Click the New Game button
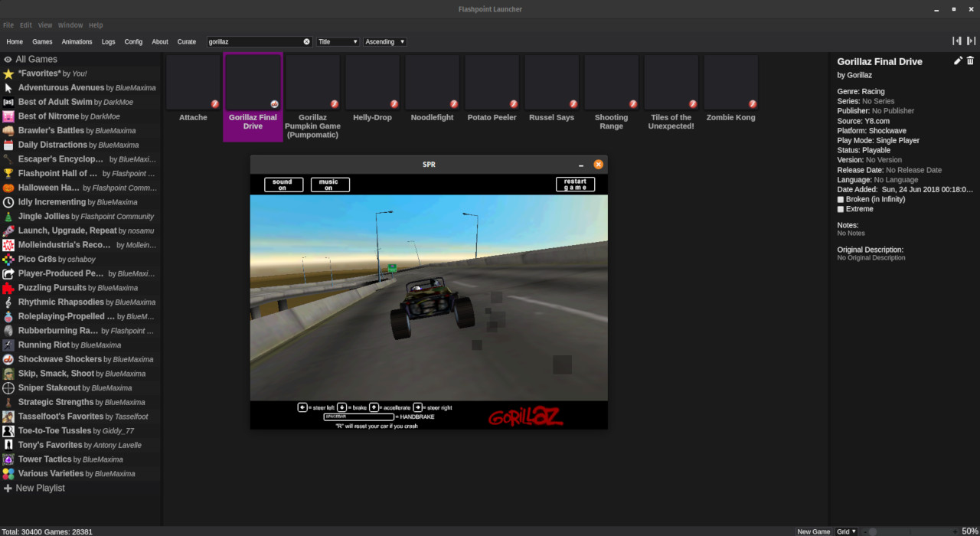Image resolution: width=980 pixels, height=536 pixels. coord(814,531)
